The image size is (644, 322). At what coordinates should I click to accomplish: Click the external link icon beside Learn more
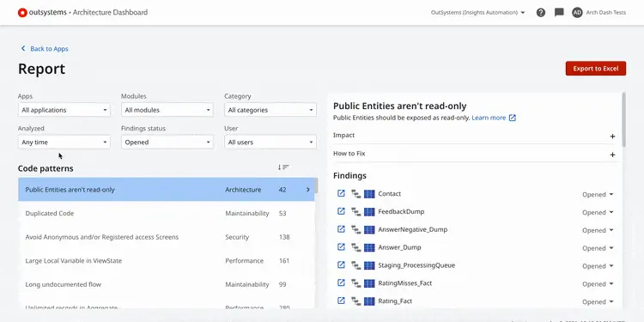(512, 118)
